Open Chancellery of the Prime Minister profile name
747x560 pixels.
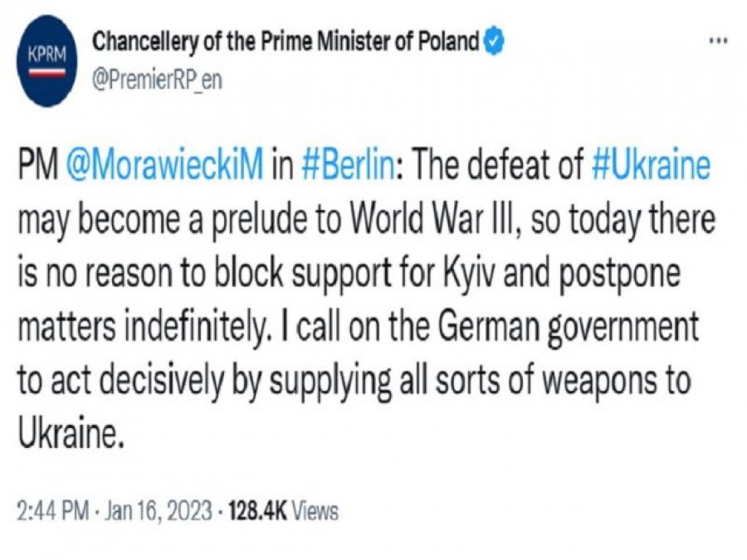point(285,40)
